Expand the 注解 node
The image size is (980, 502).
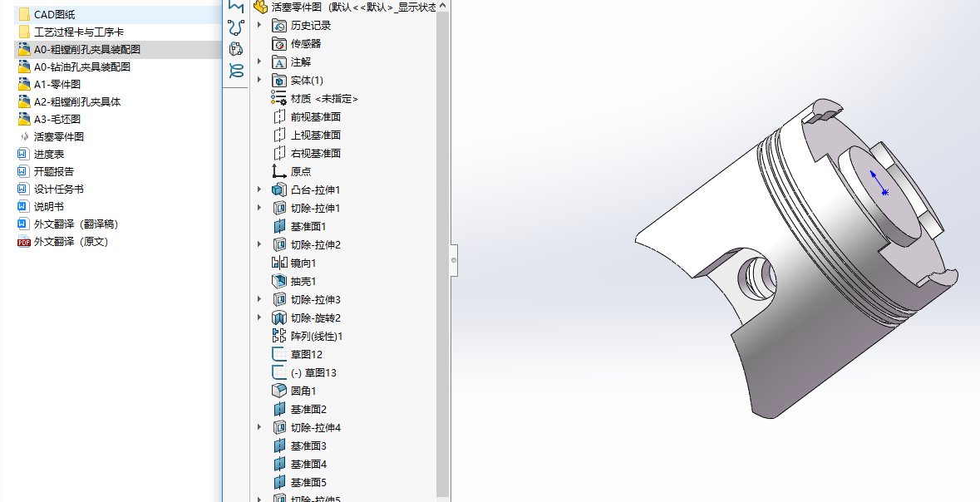coord(260,62)
